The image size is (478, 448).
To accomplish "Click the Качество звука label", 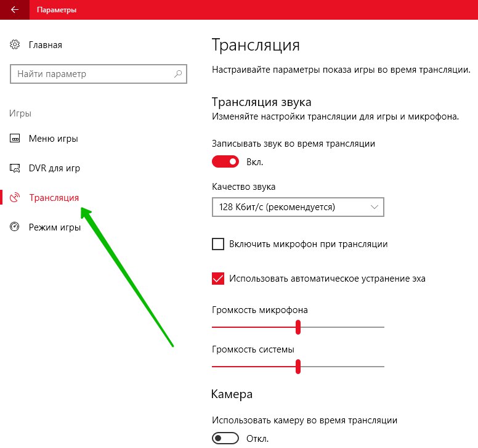I will pyautogui.click(x=243, y=187).
